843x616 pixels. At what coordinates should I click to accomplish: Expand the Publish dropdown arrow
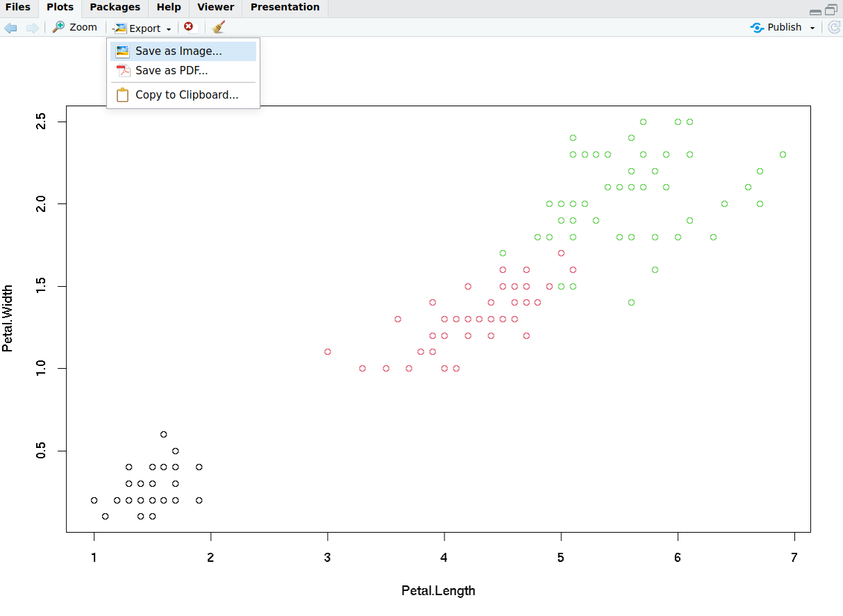pos(812,28)
